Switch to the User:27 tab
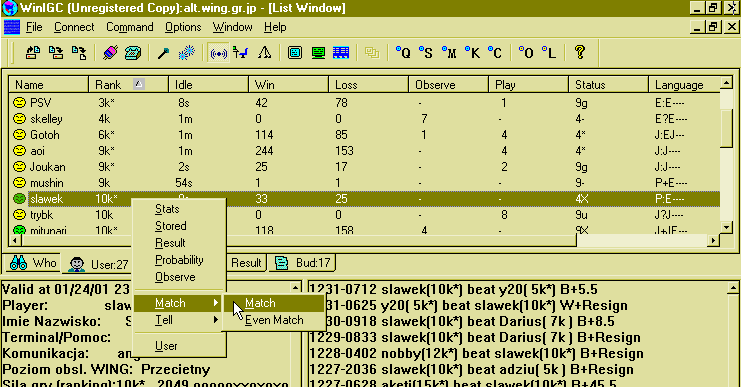 click(x=98, y=264)
